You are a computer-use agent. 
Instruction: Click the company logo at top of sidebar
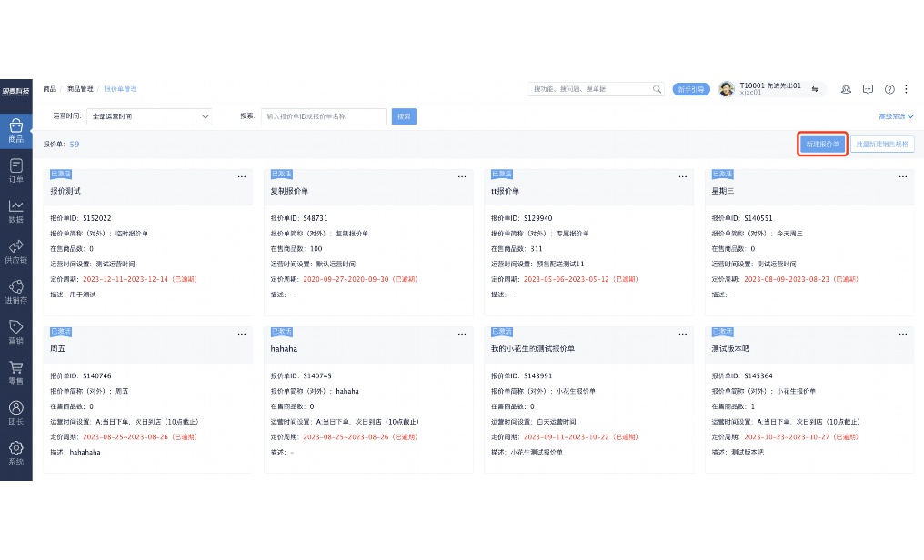coord(15,91)
